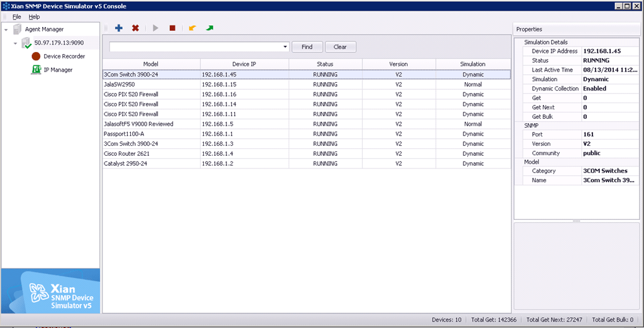
Task: Open the IP Manager green icon
Action: click(36, 70)
